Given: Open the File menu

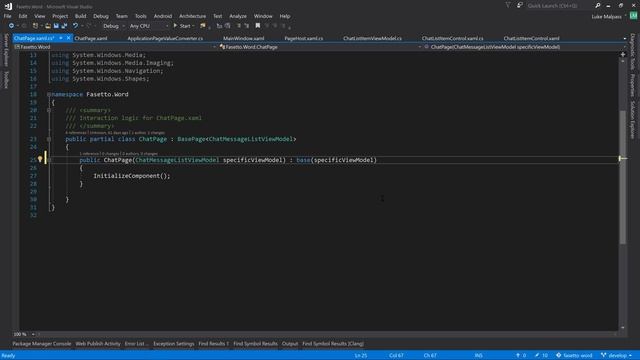Looking at the screenshot, I should (x=7, y=16).
